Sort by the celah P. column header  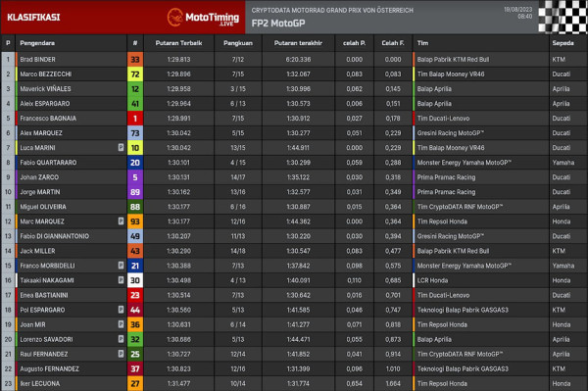pyautogui.click(x=355, y=43)
